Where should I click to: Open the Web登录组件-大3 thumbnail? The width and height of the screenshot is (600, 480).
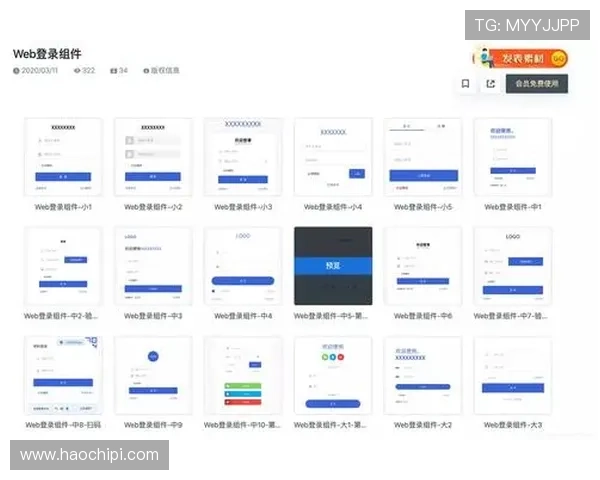click(513, 375)
